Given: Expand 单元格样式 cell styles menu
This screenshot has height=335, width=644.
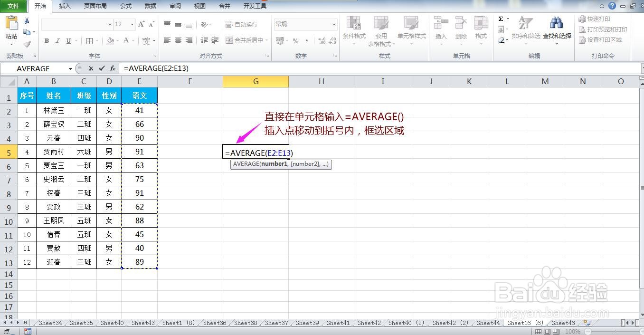Looking at the screenshot, I should click(x=411, y=31).
